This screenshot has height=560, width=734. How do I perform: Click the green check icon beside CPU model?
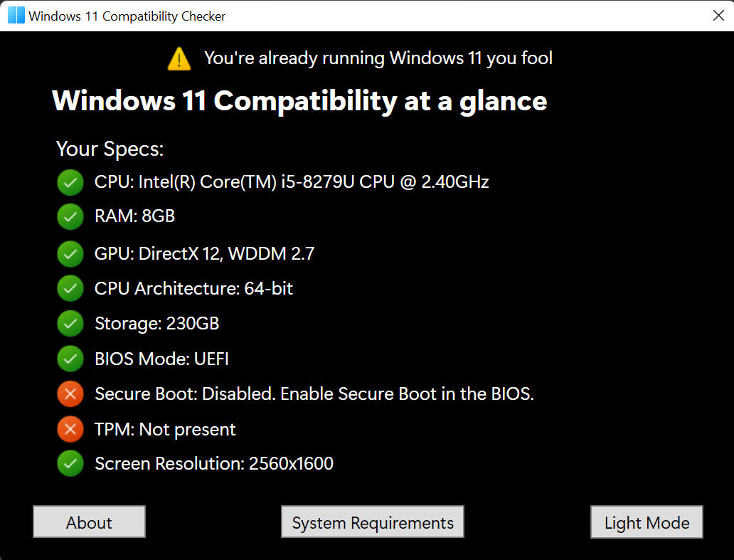[70, 182]
